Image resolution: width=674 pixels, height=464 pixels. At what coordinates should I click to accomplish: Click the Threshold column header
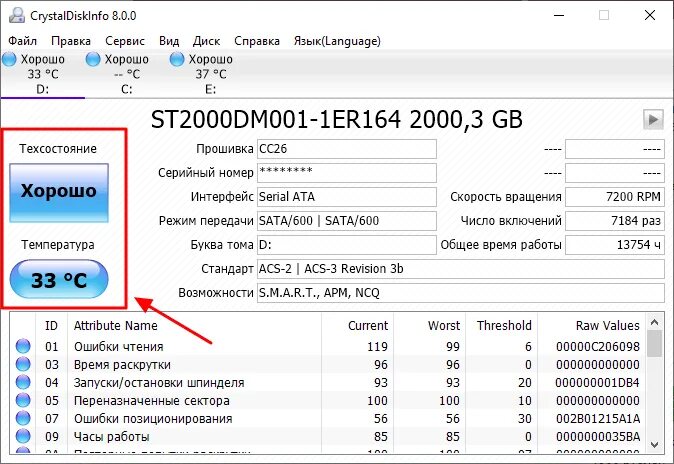pos(502,326)
